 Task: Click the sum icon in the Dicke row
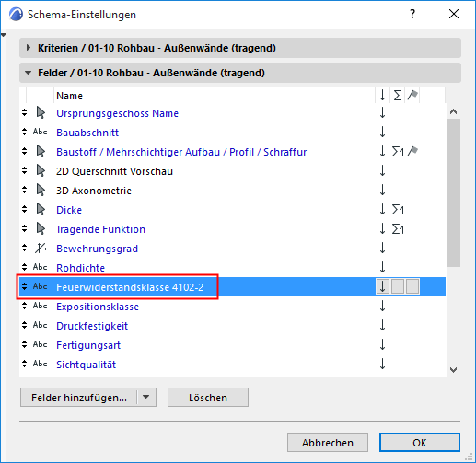398,210
